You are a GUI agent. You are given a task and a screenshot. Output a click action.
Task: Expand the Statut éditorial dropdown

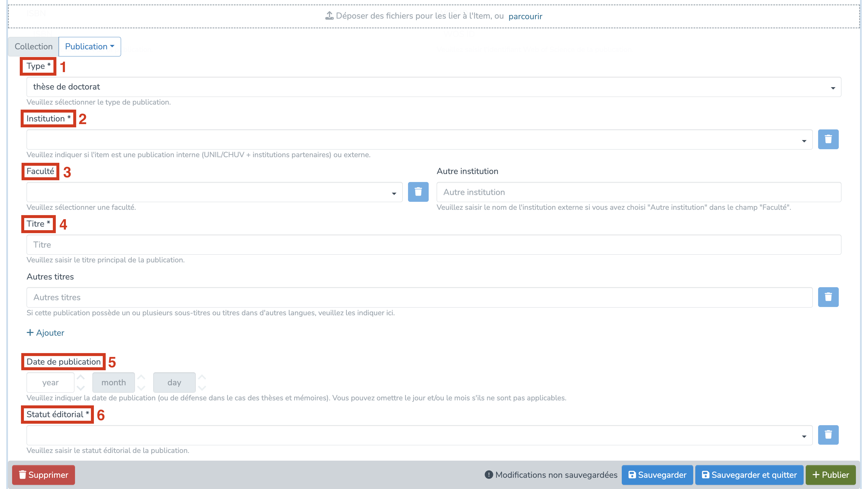click(x=419, y=435)
